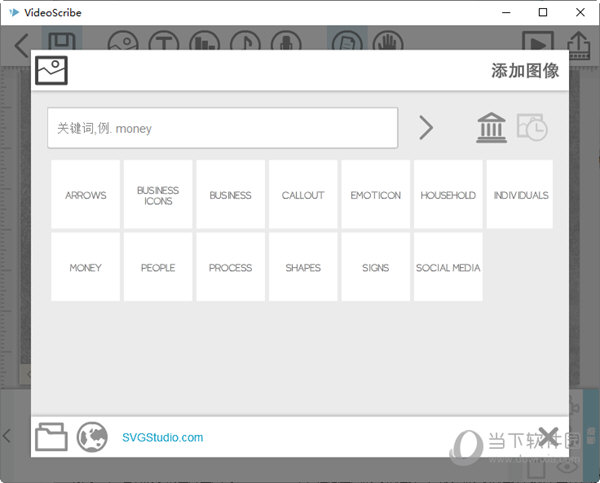Image resolution: width=600 pixels, height=483 pixels.
Task: Open the SVGStudio.com link
Action: (x=162, y=438)
